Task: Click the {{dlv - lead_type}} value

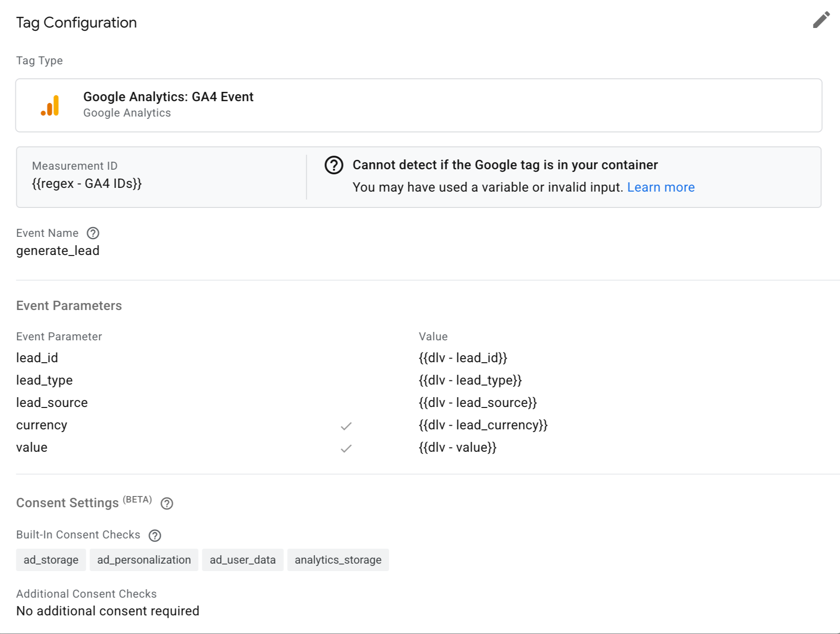Action: (470, 380)
